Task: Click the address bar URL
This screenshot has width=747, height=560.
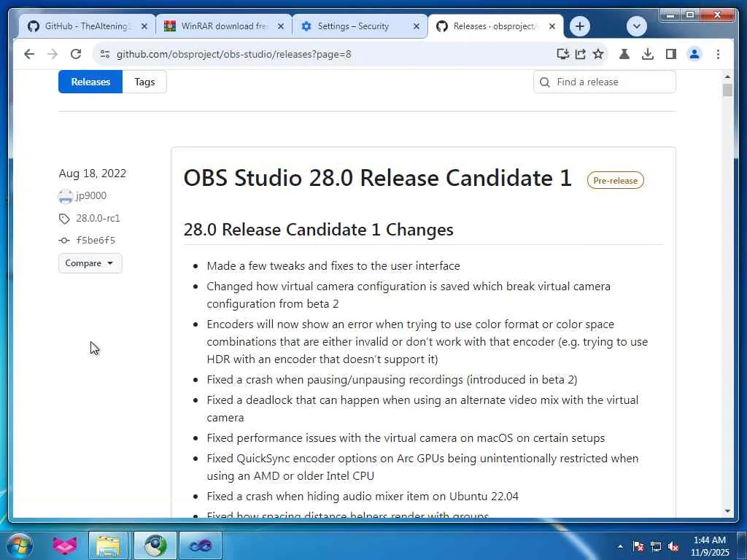Action: coord(234,54)
